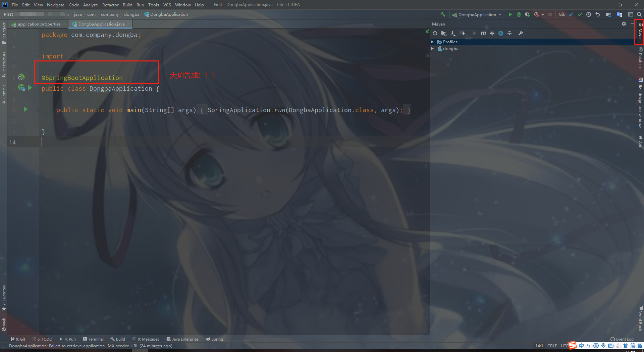Expand the dongba Maven project node
This screenshot has width=644, height=352.
tap(432, 49)
